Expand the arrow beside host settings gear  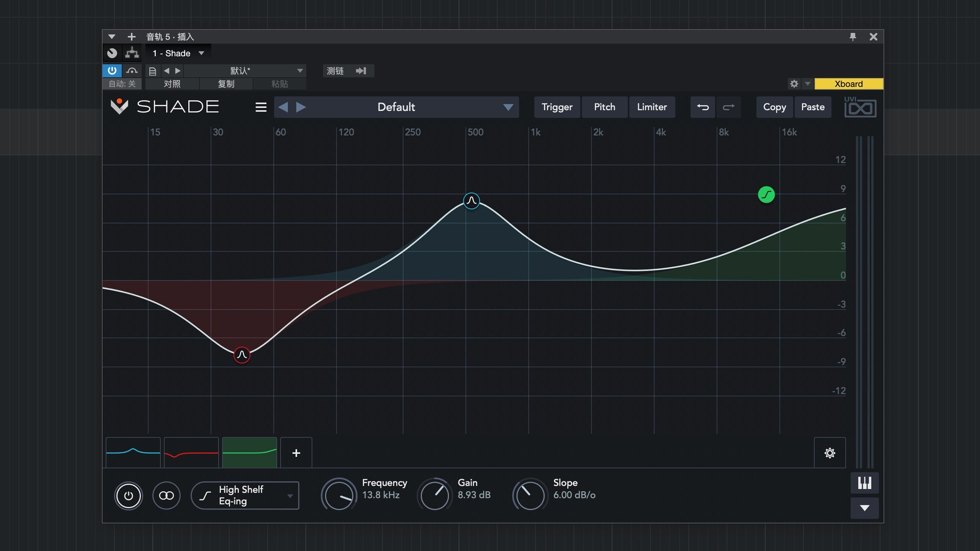click(x=807, y=84)
